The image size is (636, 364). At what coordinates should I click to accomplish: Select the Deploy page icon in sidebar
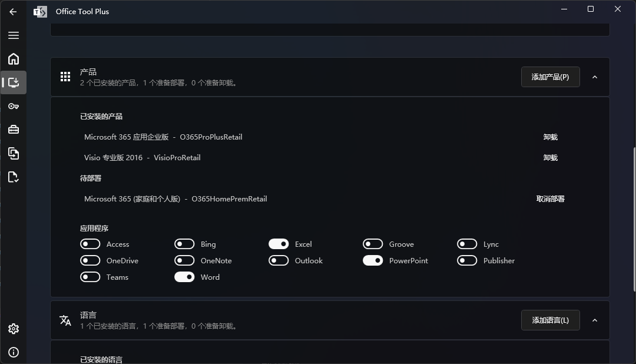[x=14, y=82]
